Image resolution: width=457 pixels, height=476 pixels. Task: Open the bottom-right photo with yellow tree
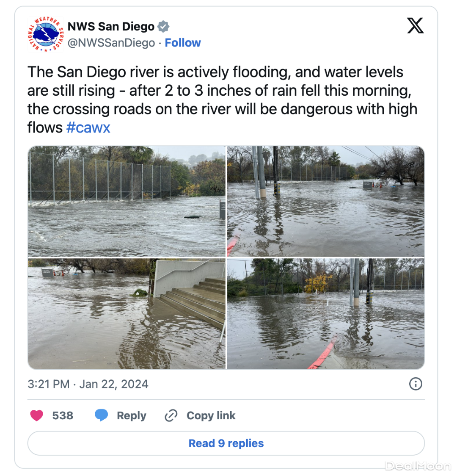coord(325,314)
